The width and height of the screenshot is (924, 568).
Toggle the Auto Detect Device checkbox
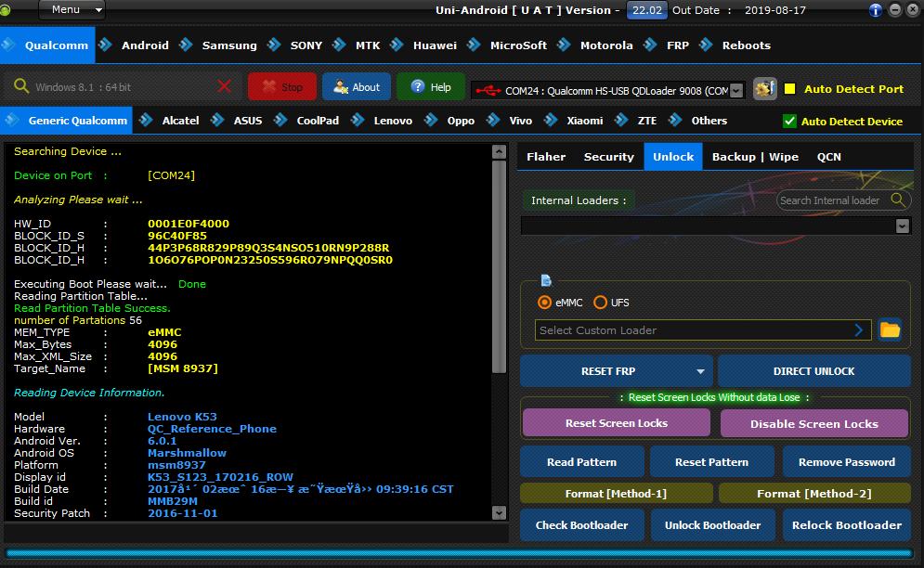[789, 122]
